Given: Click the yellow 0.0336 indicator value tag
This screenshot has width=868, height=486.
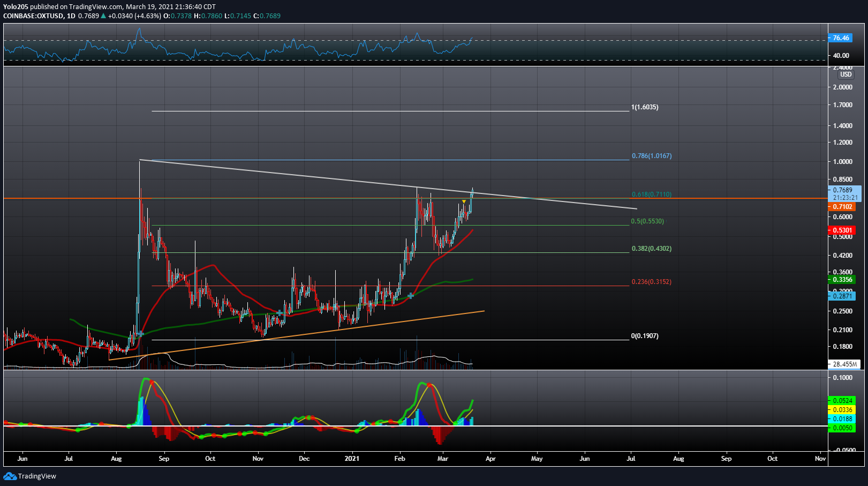Looking at the screenshot, I should pos(842,410).
